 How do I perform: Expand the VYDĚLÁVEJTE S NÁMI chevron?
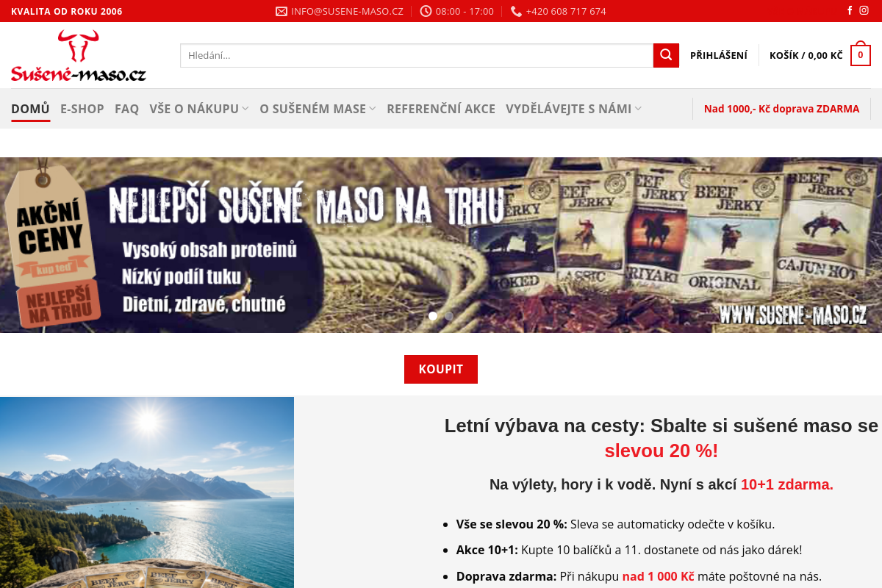638,109
